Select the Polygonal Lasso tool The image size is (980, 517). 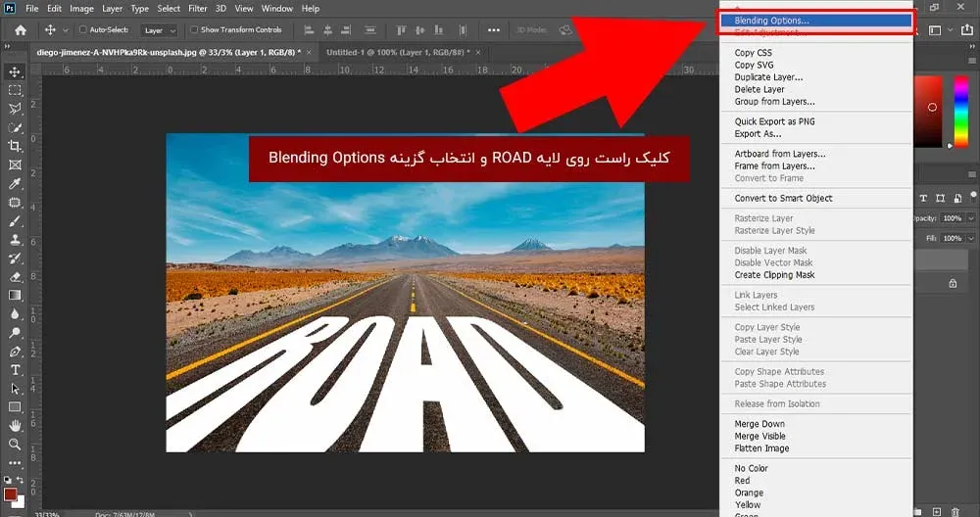(x=15, y=110)
